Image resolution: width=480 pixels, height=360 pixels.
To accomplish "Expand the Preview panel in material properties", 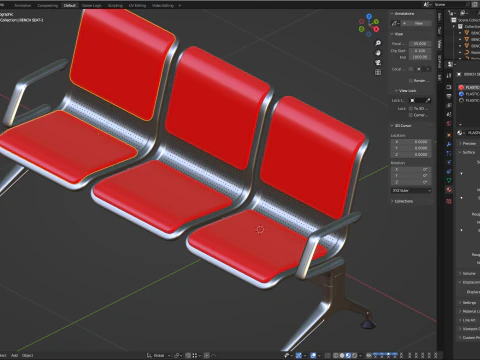I will pyautogui.click(x=467, y=143).
